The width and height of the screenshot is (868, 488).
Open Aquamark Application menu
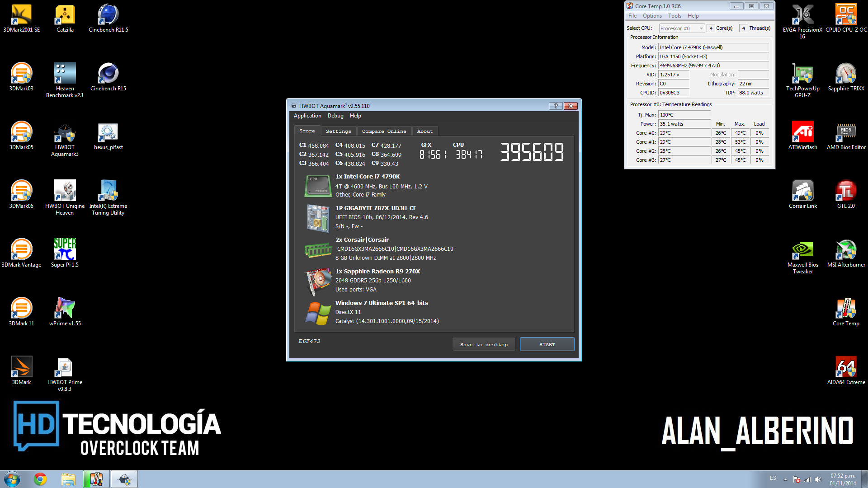coord(307,116)
